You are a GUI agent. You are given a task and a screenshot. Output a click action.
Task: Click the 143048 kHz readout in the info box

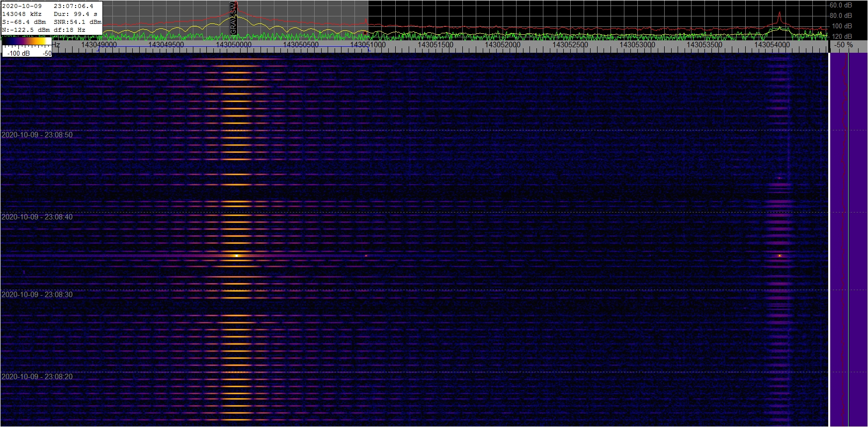22,14
